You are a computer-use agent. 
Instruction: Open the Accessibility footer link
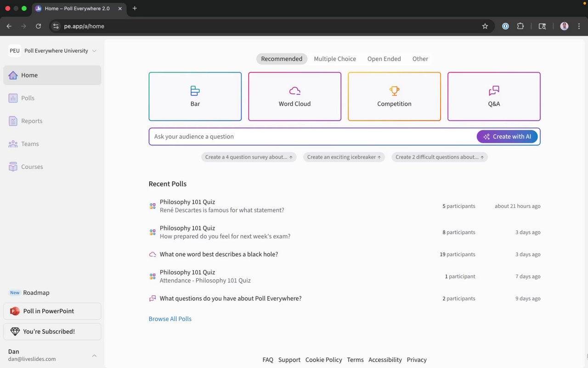click(385, 360)
